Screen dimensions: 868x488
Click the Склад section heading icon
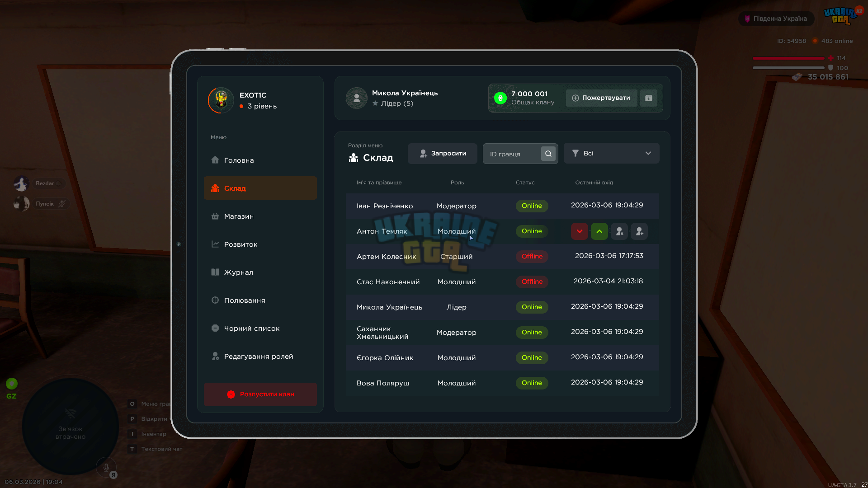[x=354, y=158]
